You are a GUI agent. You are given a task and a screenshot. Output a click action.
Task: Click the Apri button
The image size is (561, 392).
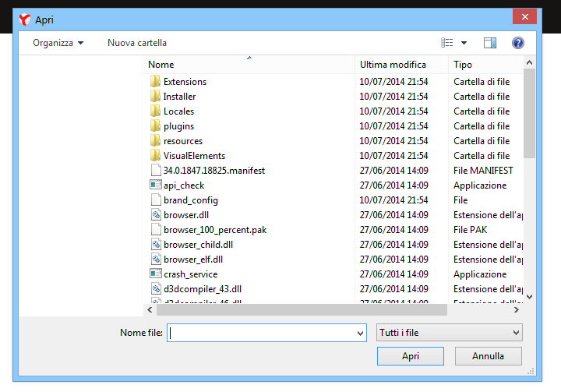click(x=411, y=356)
